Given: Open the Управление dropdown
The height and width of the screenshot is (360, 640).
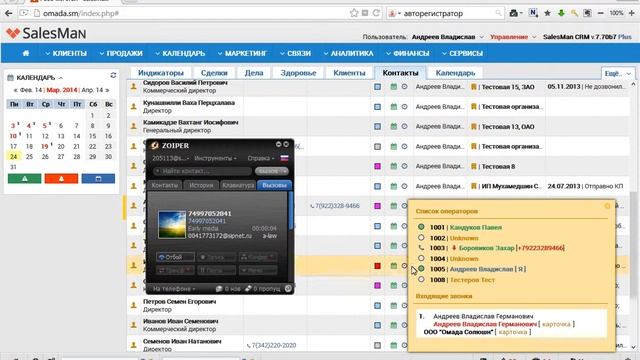Looking at the screenshot, I should (x=513, y=37).
